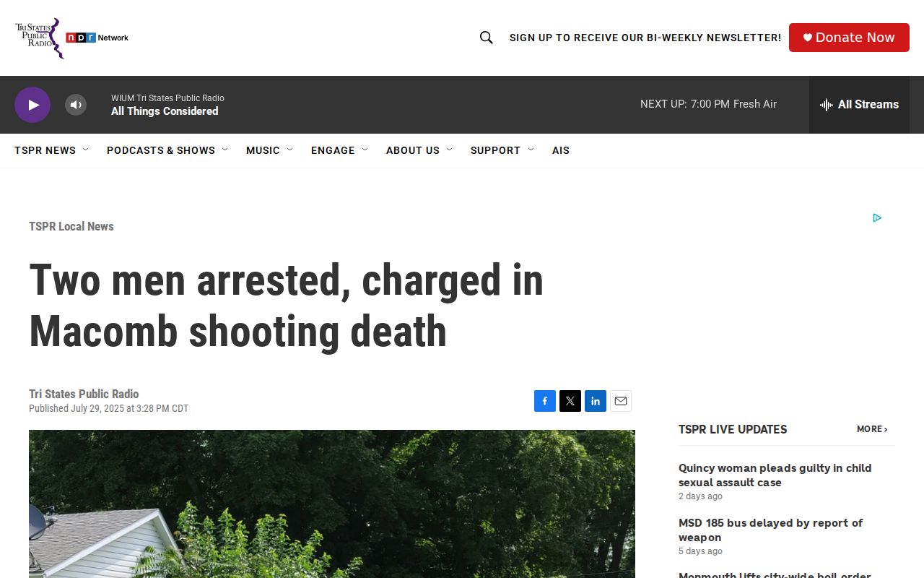Expand the Podcasts & Shows chevron
The height and width of the screenshot is (578, 924).
coord(225,150)
